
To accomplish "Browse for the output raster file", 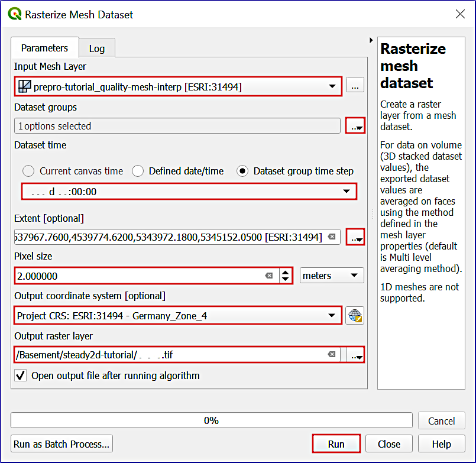I will pyautogui.click(x=355, y=355).
